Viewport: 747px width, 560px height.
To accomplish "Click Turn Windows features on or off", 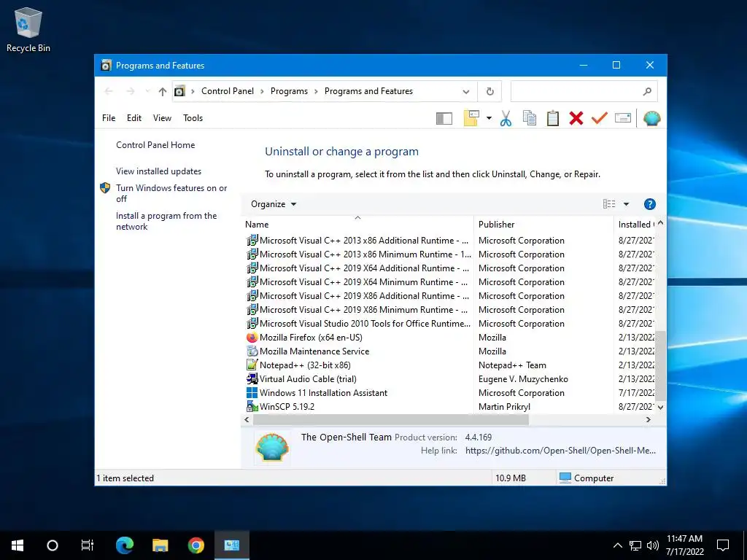I will coord(171,193).
